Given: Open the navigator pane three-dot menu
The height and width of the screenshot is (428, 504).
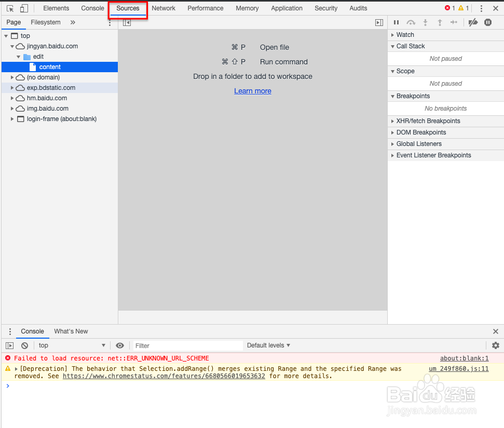Looking at the screenshot, I should [110, 22].
